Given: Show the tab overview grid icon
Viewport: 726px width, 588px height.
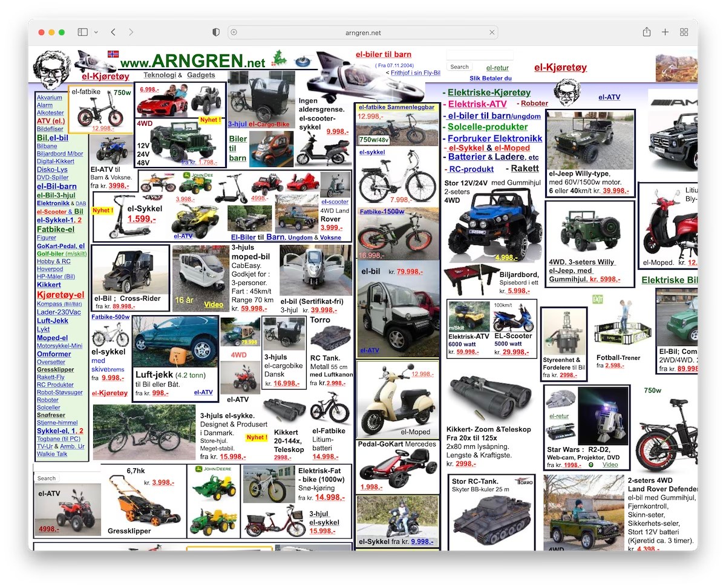Looking at the screenshot, I should point(684,32).
